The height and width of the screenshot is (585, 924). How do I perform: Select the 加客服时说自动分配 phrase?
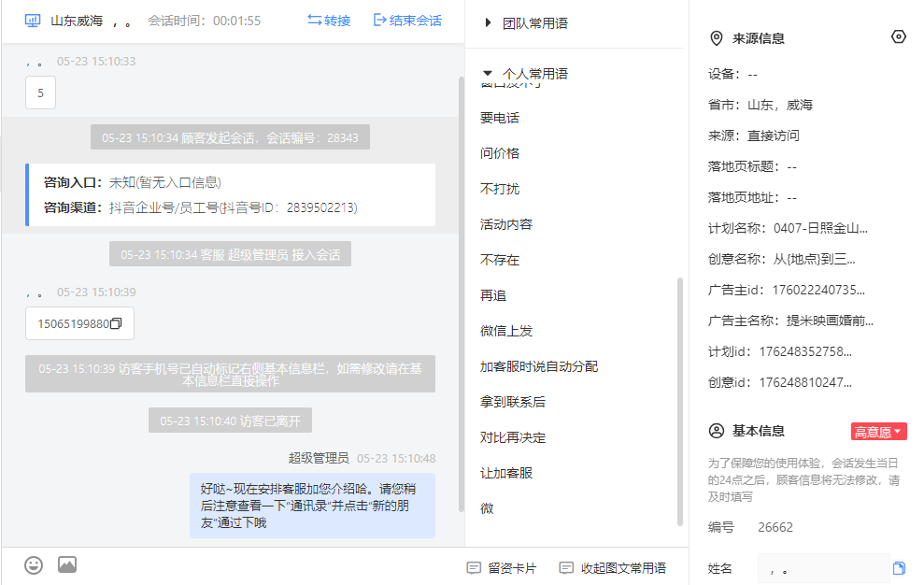(538, 366)
